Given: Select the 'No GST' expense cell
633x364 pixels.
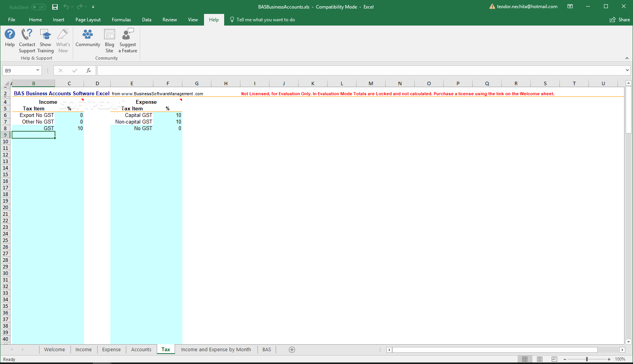Looking at the screenshot, I should tap(132, 129).
